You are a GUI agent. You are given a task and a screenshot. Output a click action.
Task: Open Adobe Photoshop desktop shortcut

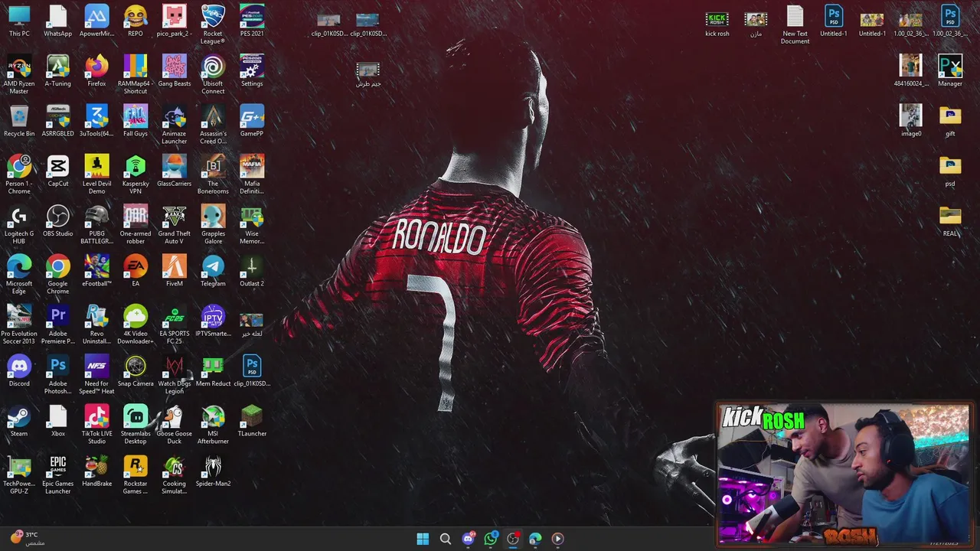pos(58,375)
